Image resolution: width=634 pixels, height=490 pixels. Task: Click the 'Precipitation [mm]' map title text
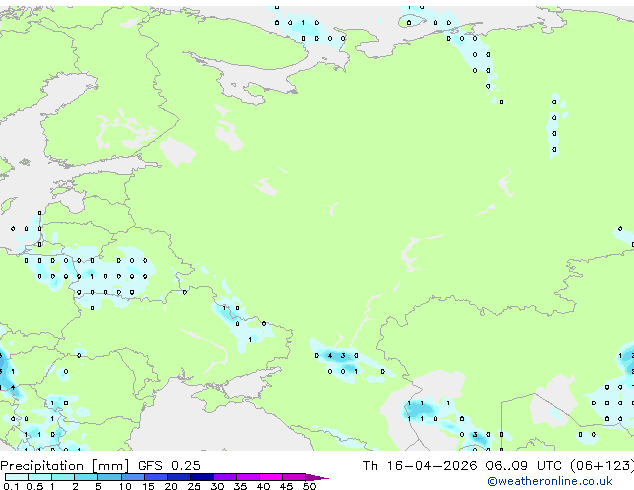pyautogui.click(x=64, y=466)
